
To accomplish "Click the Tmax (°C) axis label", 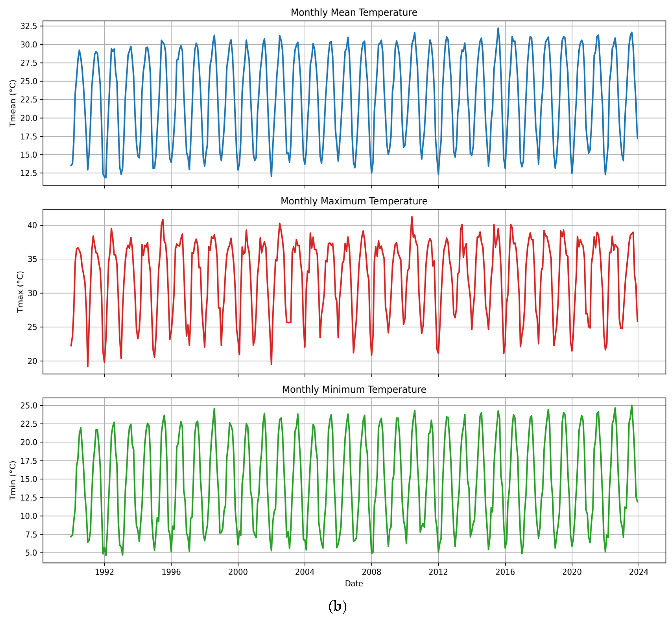I will point(20,292).
